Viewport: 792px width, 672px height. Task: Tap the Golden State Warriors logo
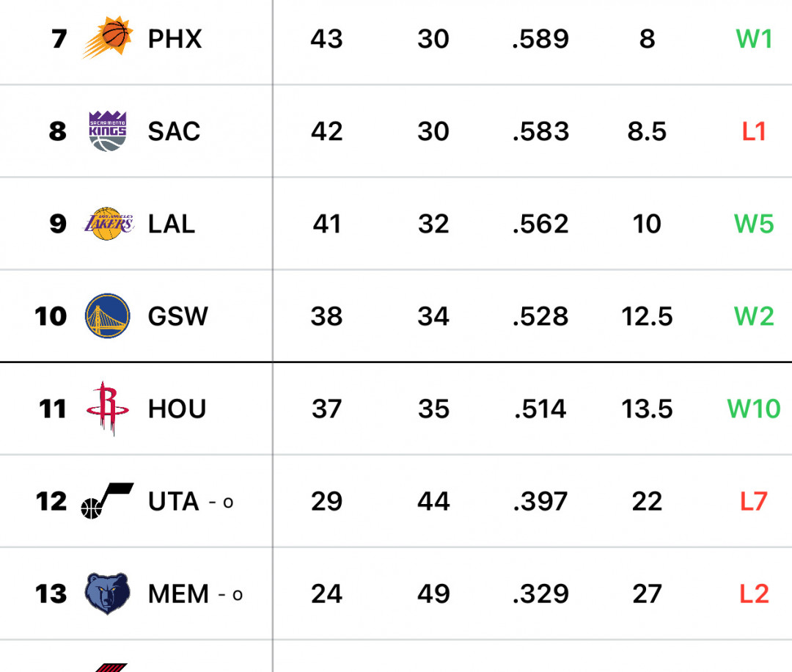107,316
